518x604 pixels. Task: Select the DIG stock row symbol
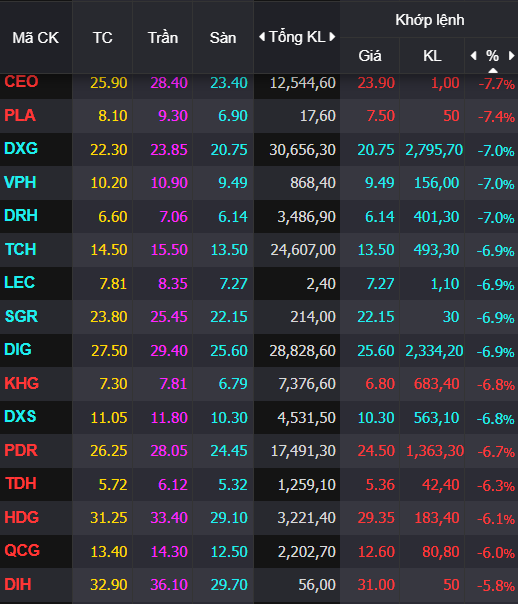18,350
